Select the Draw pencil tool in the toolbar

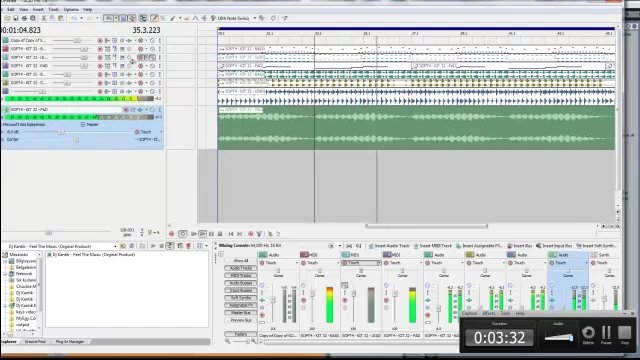(x=154, y=18)
